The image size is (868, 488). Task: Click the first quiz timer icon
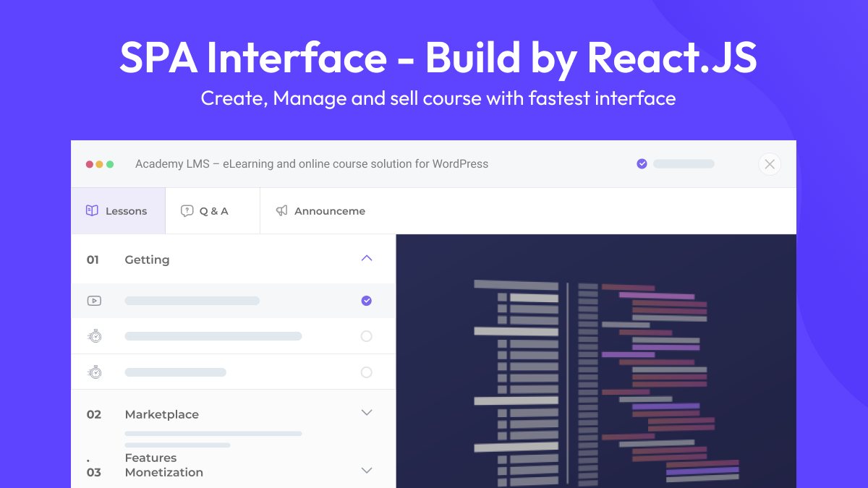pos(94,336)
